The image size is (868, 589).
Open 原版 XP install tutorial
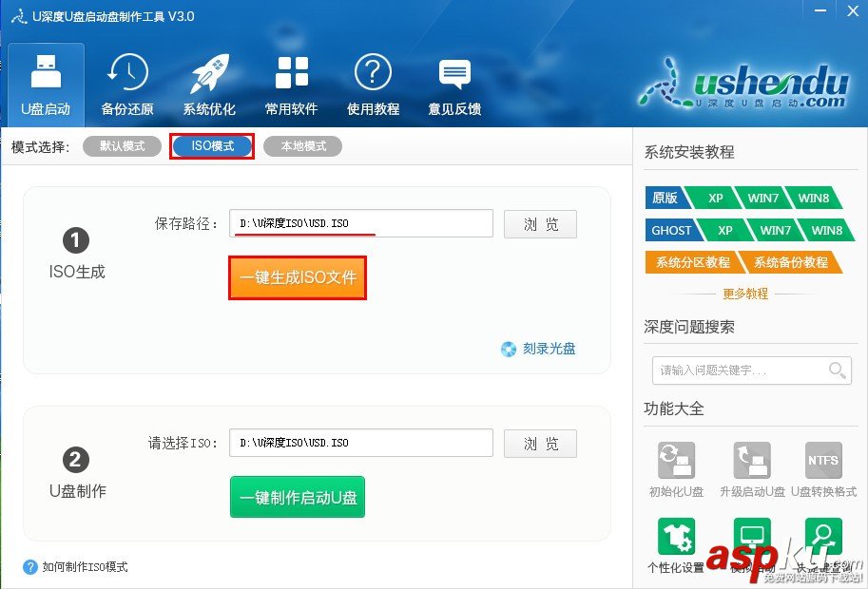tap(715, 198)
